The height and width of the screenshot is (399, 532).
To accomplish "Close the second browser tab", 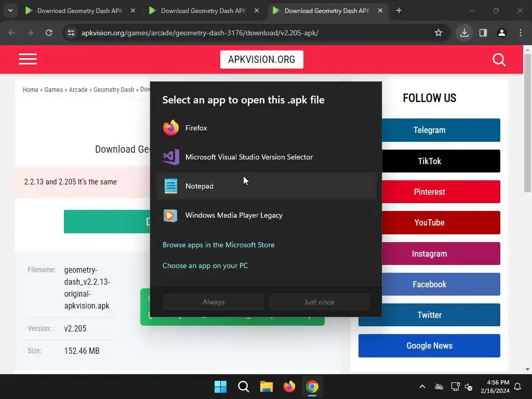I will pos(257,10).
